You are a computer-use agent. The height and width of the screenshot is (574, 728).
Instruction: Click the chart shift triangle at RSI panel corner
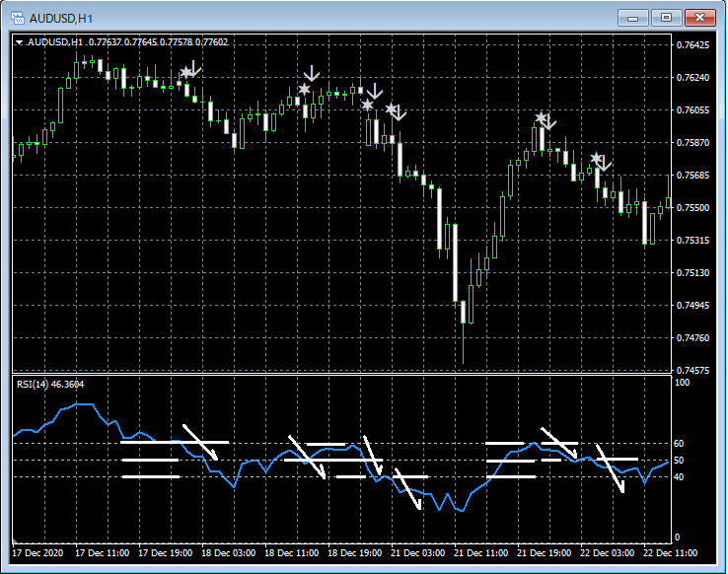coord(15,540)
